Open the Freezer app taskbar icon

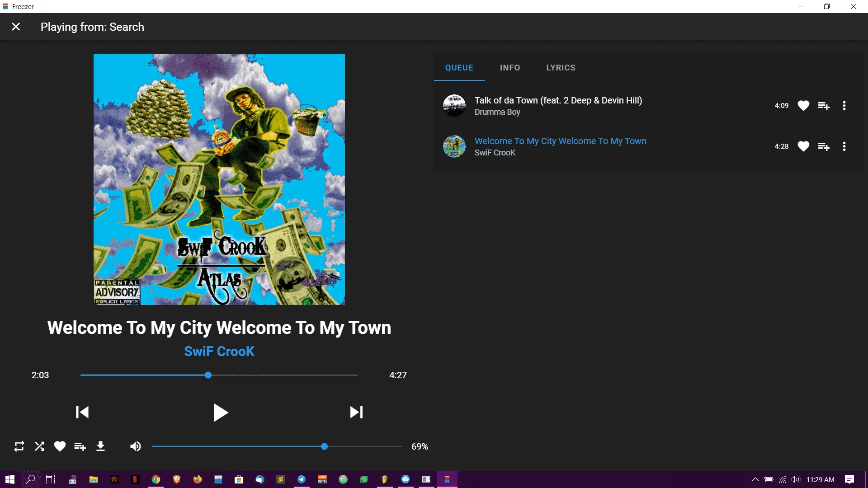[447, 479]
